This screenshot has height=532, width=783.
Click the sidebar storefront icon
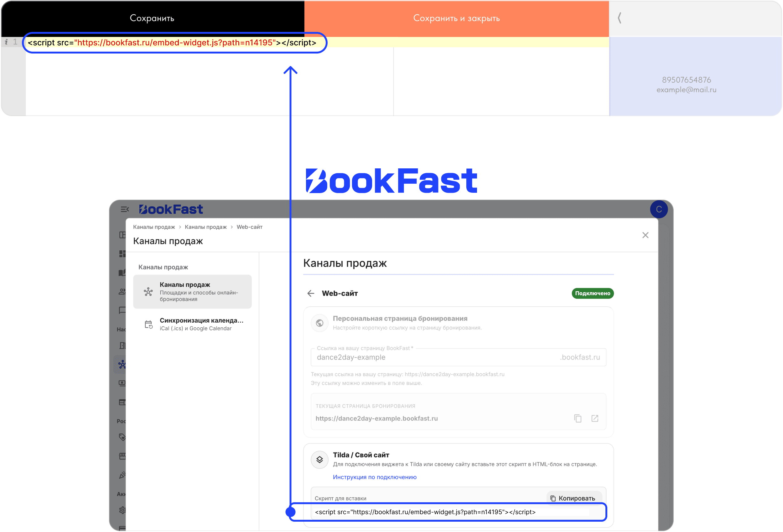(122, 456)
